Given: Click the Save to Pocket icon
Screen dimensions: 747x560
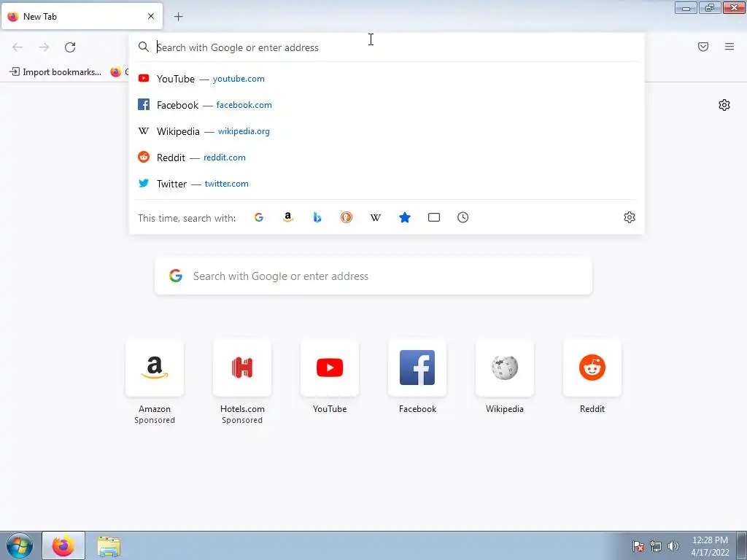Looking at the screenshot, I should point(703,47).
